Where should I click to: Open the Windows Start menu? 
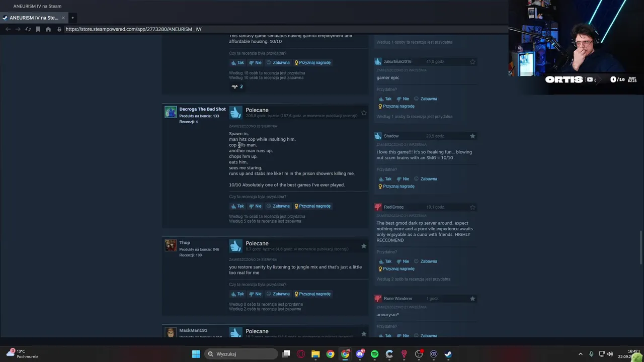click(196, 354)
